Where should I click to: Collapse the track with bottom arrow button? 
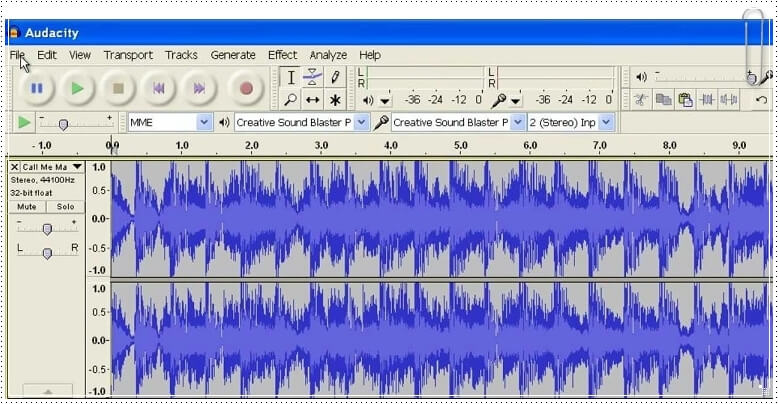[x=48, y=391]
